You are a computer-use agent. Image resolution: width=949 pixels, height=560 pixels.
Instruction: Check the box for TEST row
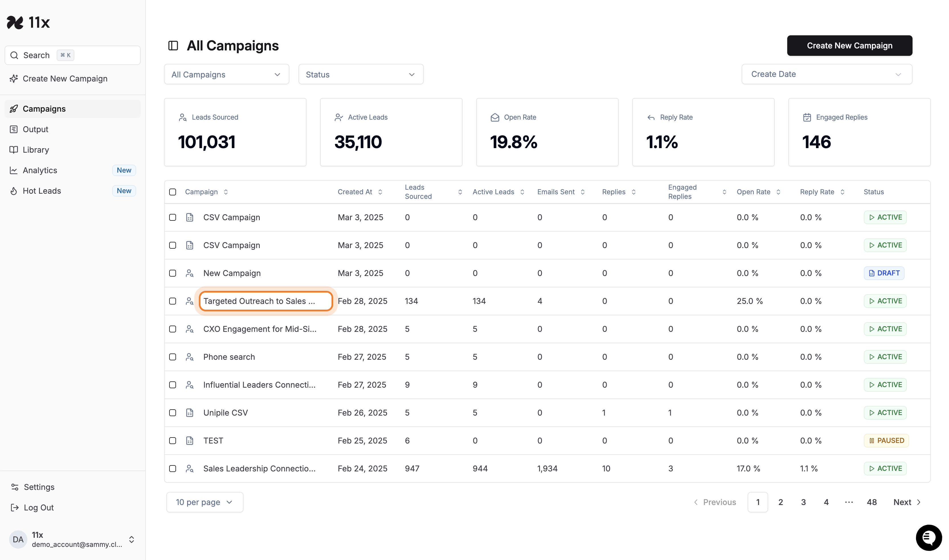[172, 441]
